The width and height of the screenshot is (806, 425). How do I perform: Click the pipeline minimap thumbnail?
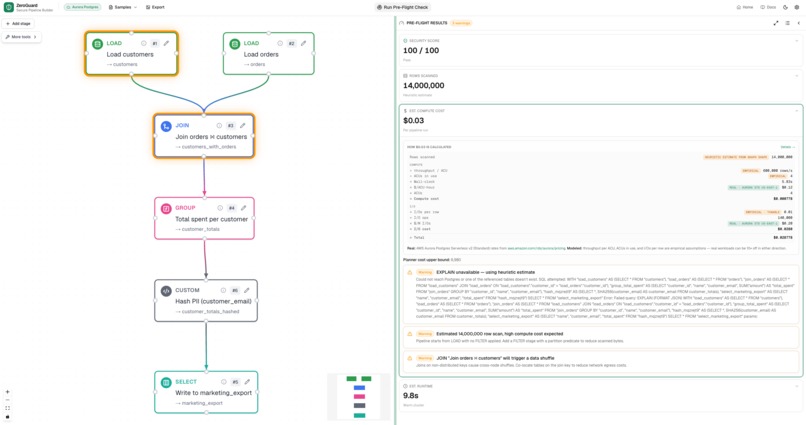[x=359, y=396]
